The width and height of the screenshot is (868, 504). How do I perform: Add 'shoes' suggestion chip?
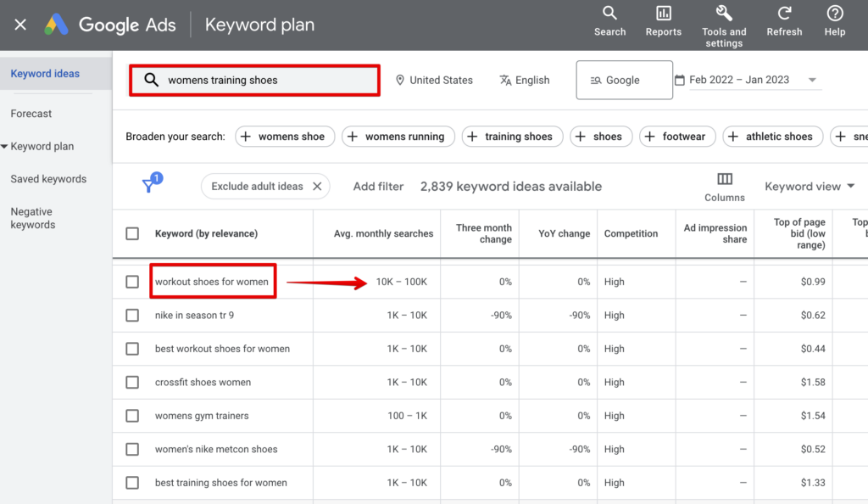(x=601, y=137)
